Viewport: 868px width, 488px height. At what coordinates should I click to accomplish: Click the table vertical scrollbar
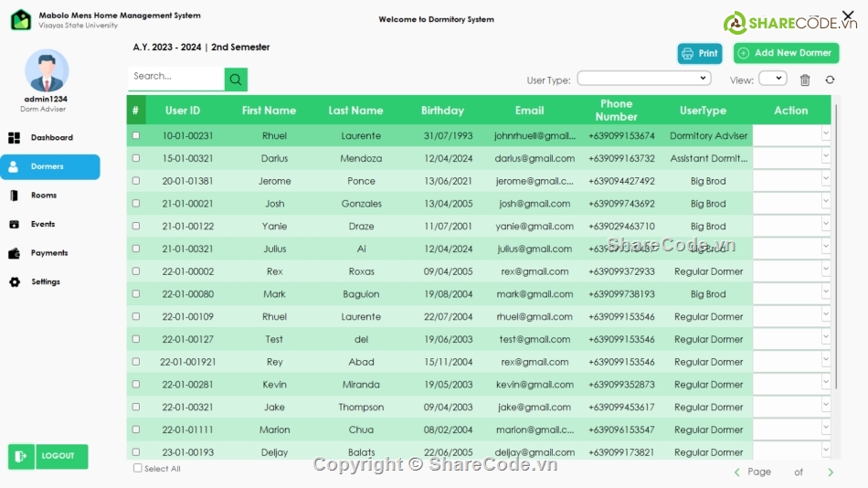835,274
